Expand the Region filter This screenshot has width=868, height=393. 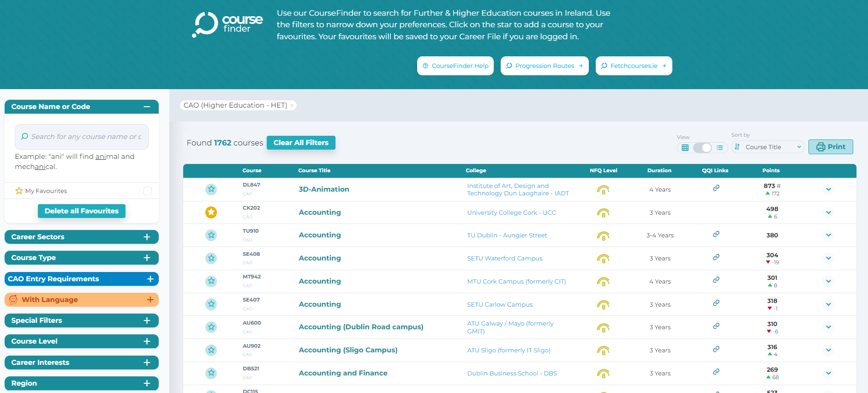click(82, 383)
